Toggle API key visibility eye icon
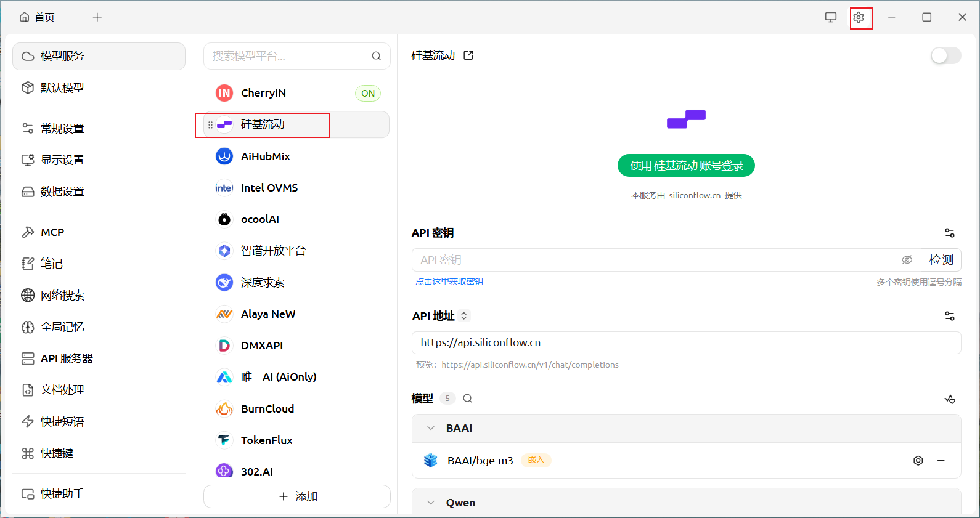This screenshot has height=518, width=980. pyautogui.click(x=907, y=260)
